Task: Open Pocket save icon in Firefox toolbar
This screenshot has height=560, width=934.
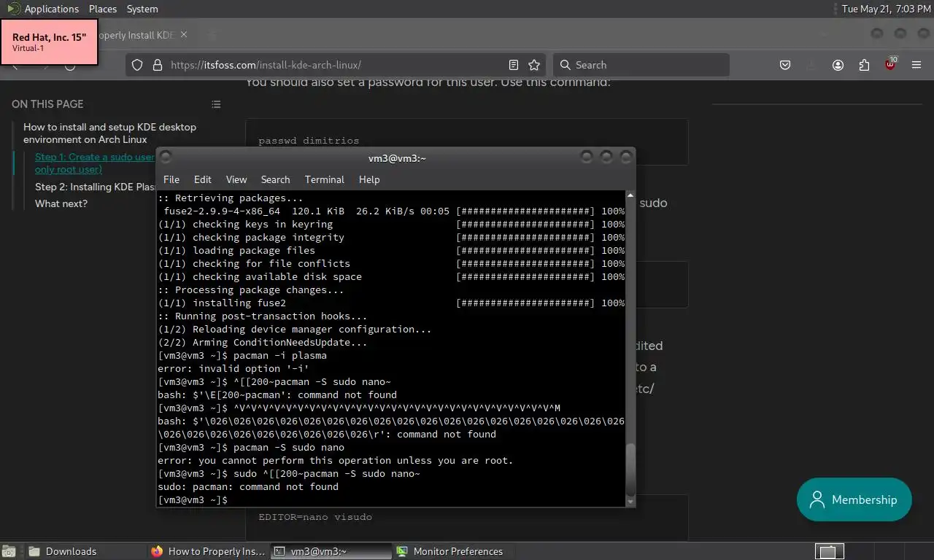Action: coord(785,65)
